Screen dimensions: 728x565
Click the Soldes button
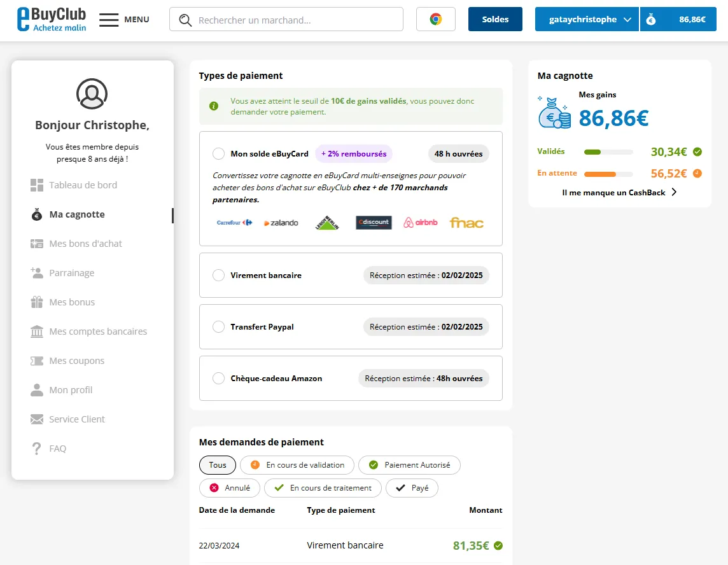(495, 20)
